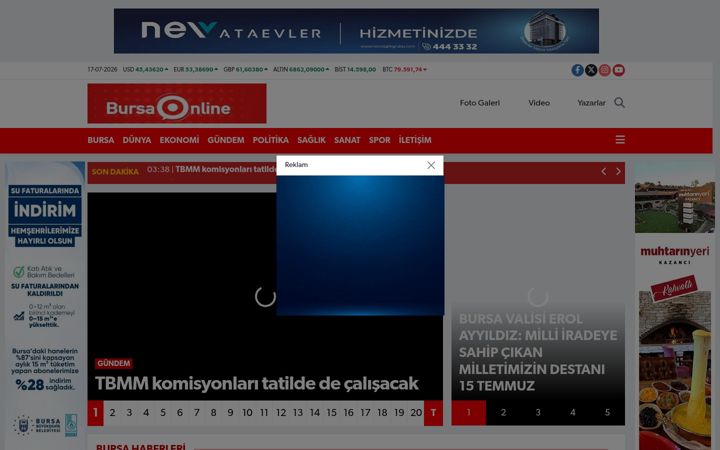Open the X (Twitter) social icon

tap(591, 70)
